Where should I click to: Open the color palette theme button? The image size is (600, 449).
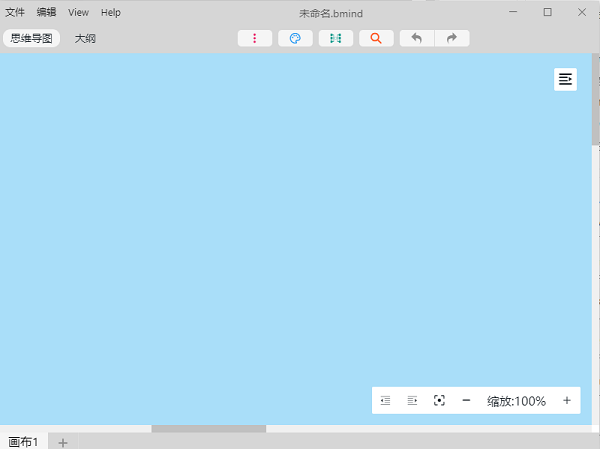pos(295,38)
